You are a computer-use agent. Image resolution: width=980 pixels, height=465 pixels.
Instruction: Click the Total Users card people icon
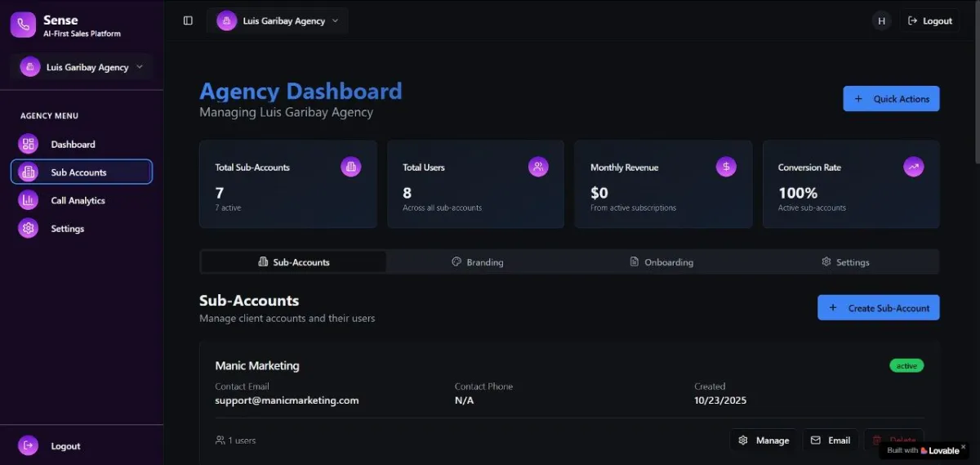click(x=538, y=167)
